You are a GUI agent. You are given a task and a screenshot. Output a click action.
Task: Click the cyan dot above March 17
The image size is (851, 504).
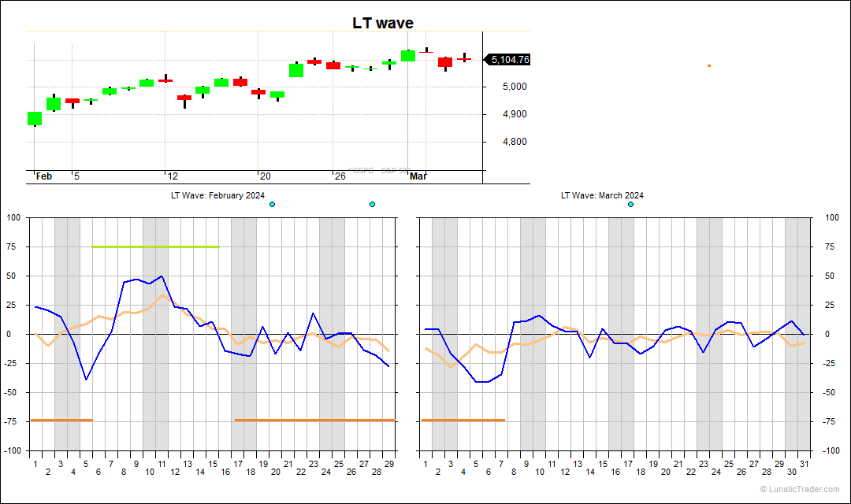click(x=630, y=205)
